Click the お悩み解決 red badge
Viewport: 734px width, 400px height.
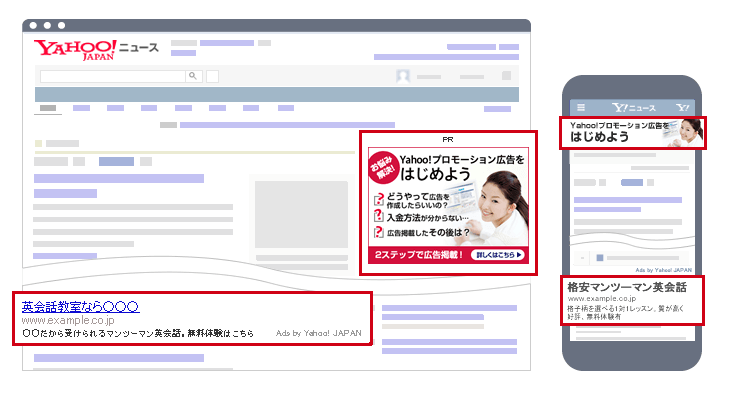tap(383, 166)
